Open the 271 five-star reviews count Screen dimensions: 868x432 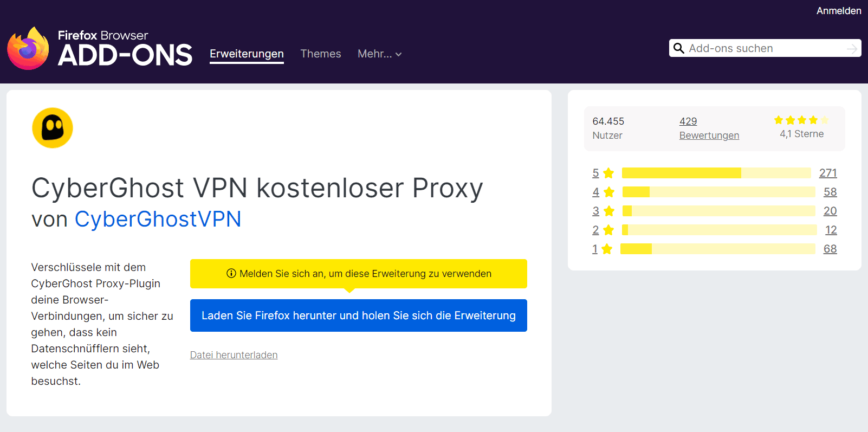point(828,173)
